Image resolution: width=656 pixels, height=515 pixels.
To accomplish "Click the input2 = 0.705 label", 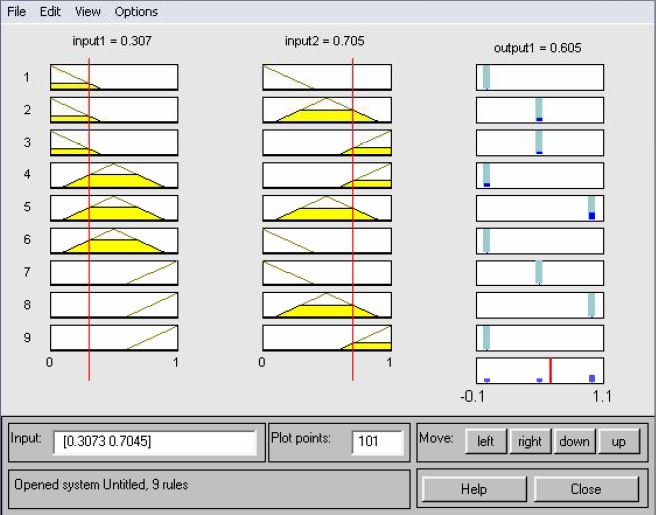I will click(325, 41).
